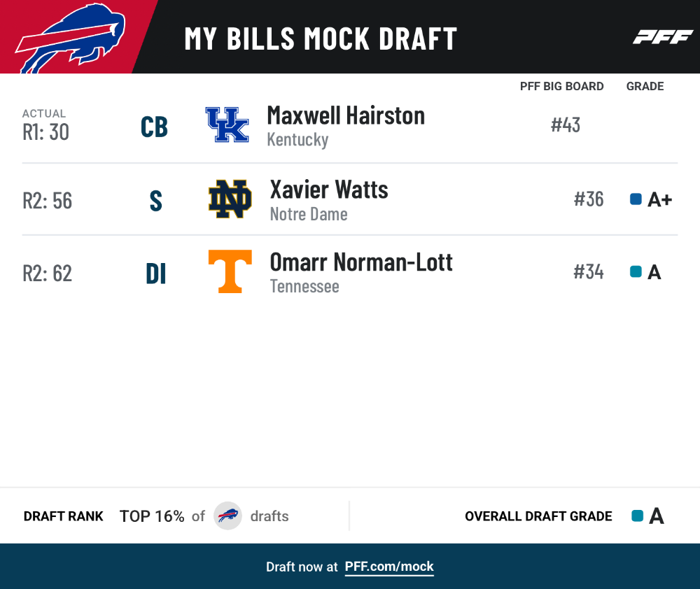Open the PFF.com/mock link

pyautogui.click(x=388, y=567)
